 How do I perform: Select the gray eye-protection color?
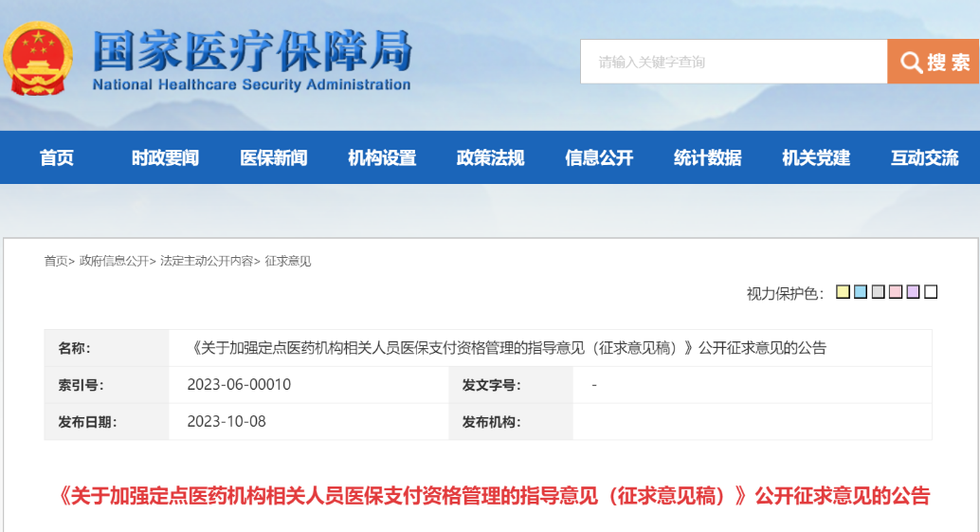tap(878, 292)
